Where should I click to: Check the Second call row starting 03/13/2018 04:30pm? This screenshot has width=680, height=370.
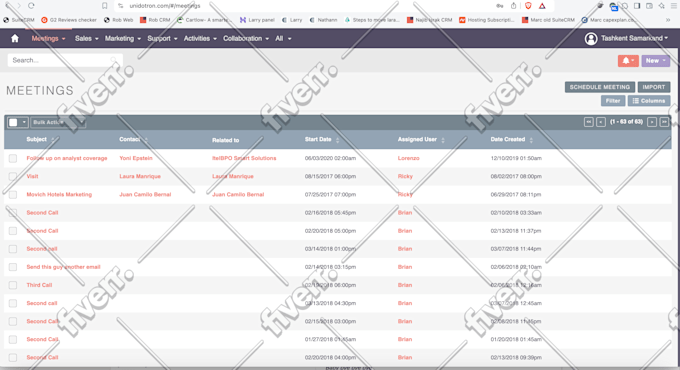pyautogui.click(x=13, y=304)
